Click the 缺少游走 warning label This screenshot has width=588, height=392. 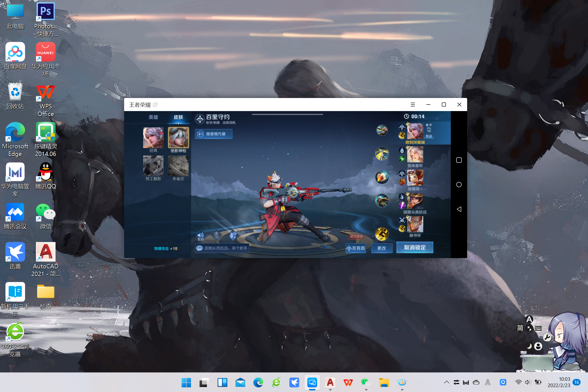(356, 236)
